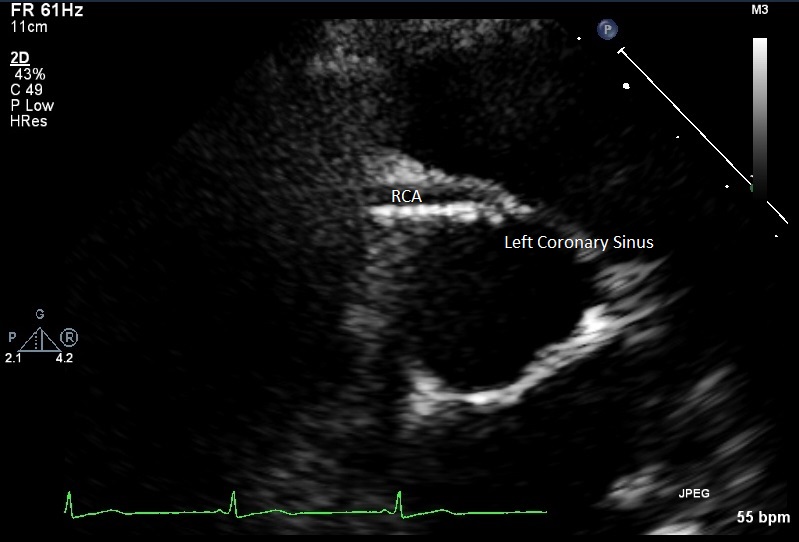Click the 4.2 frequency value
This screenshot has height=542, width=799.
64,357
